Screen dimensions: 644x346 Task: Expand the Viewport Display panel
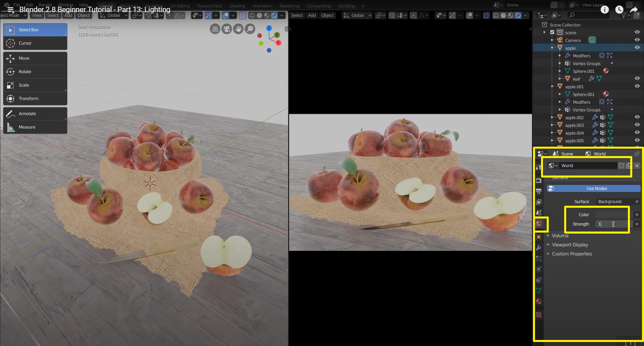570,245
